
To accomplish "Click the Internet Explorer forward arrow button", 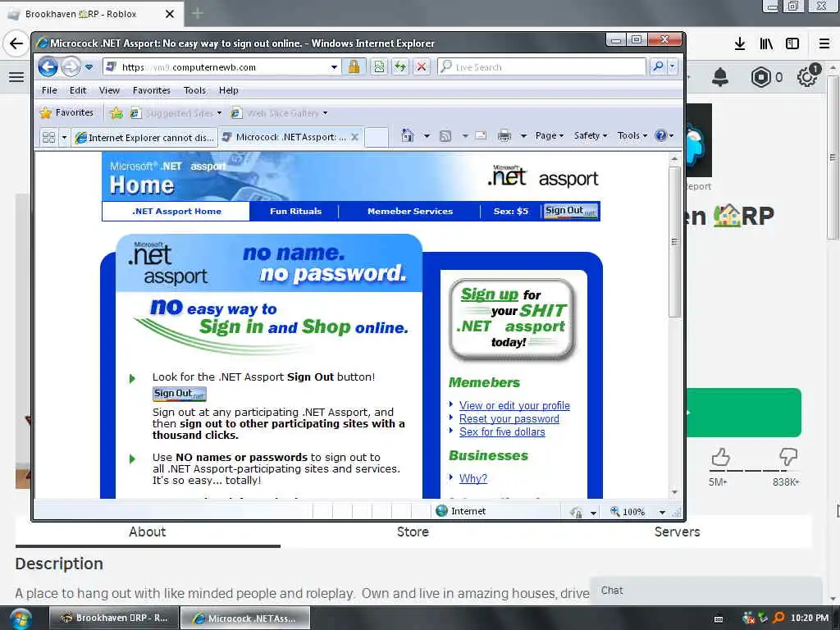I will click(71, 67).
